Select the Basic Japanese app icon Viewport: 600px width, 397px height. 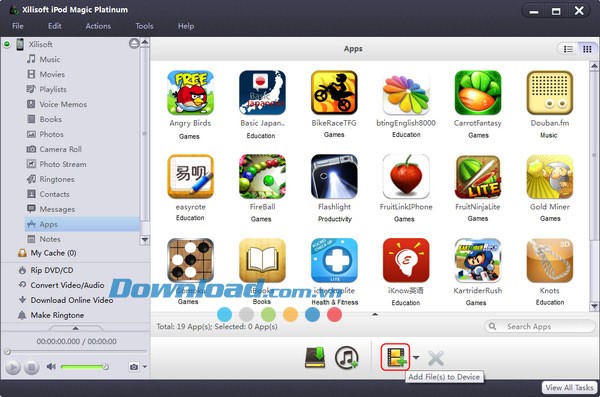(x=262, y=93)
